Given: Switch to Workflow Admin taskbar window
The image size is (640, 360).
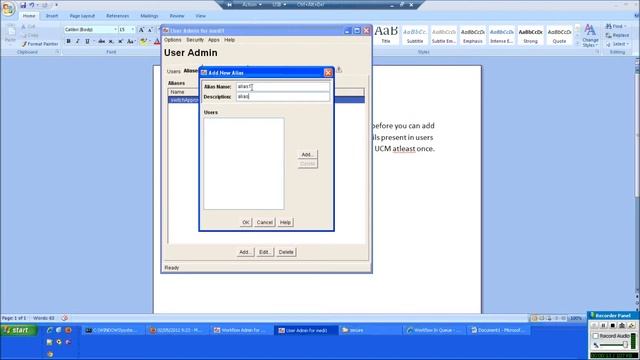Looking at the screenshot, I should coord(241,330).
